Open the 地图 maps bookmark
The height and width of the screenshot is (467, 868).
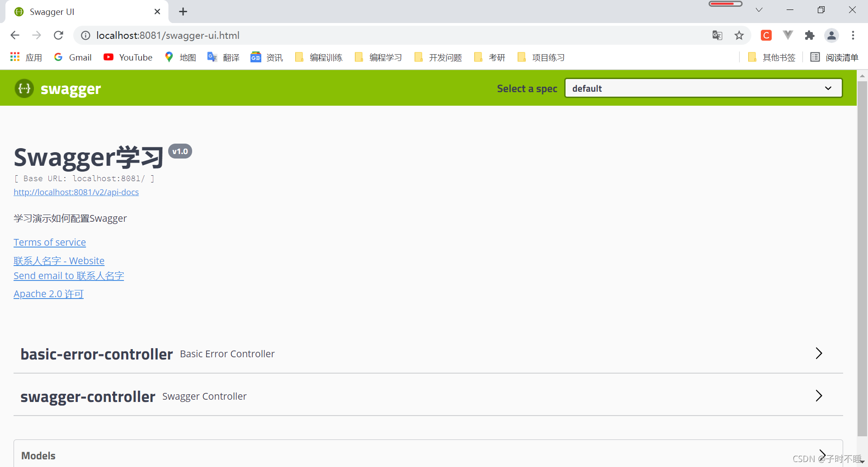click(180, 57)
